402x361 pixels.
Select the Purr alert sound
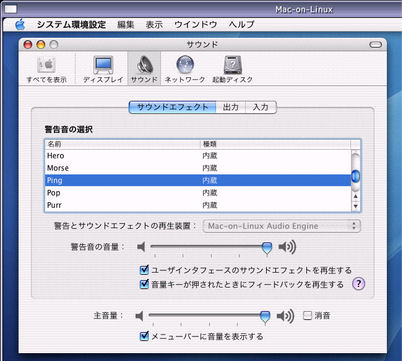pos(198,205)
